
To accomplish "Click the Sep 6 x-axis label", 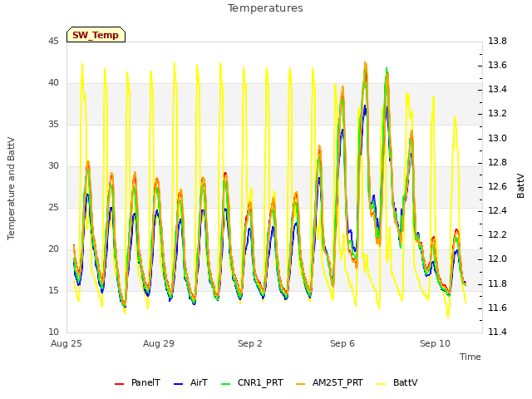I will 342,343.
